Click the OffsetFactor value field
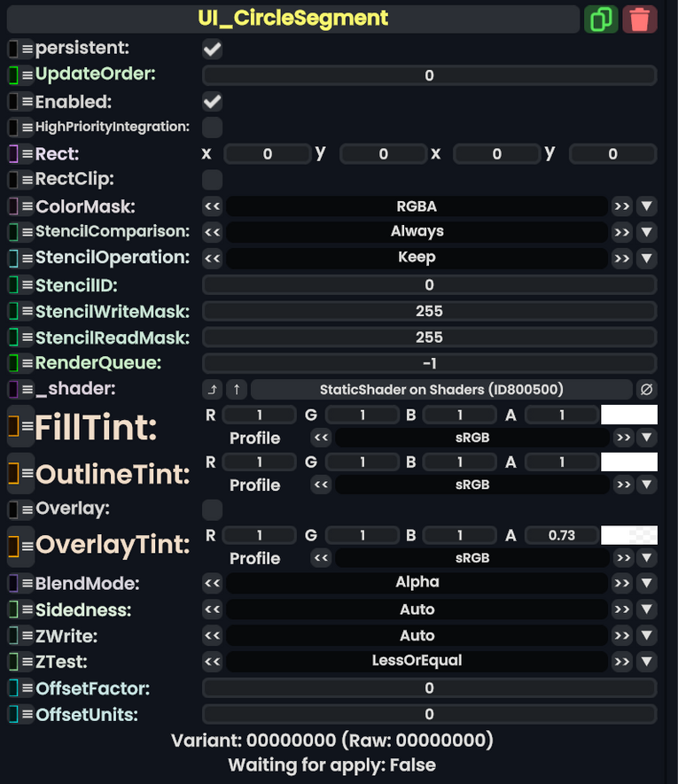 coord(429,688)
